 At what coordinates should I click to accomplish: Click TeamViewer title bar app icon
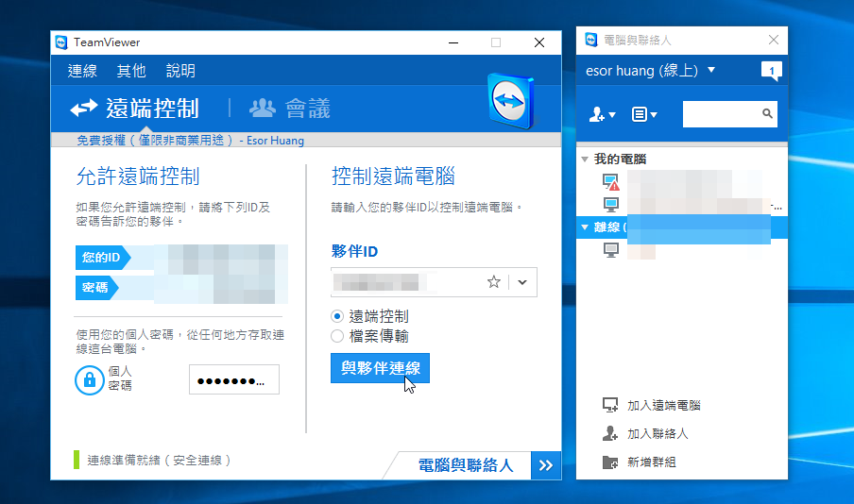(61, 42)
